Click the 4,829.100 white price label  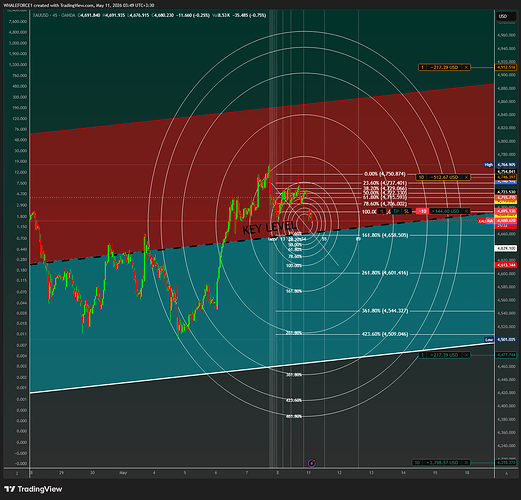[506, 248]
